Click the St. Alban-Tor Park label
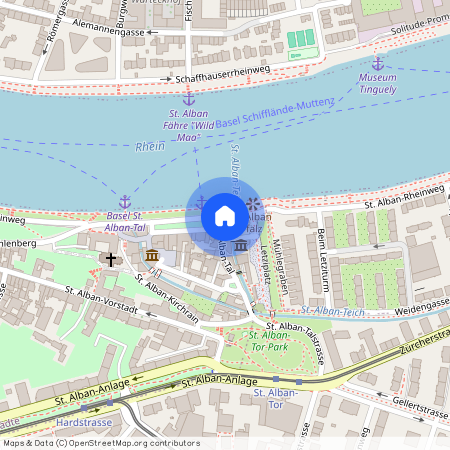 click(269, 341)
